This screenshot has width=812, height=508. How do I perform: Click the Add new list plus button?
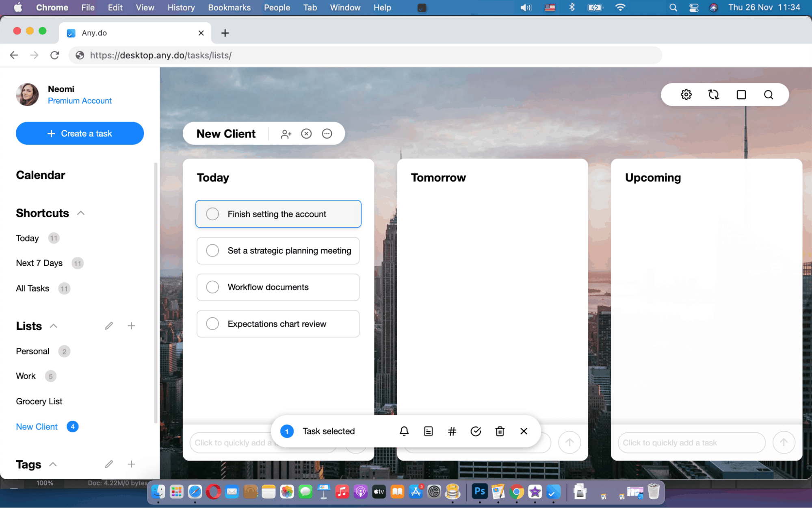pos(131,326)
